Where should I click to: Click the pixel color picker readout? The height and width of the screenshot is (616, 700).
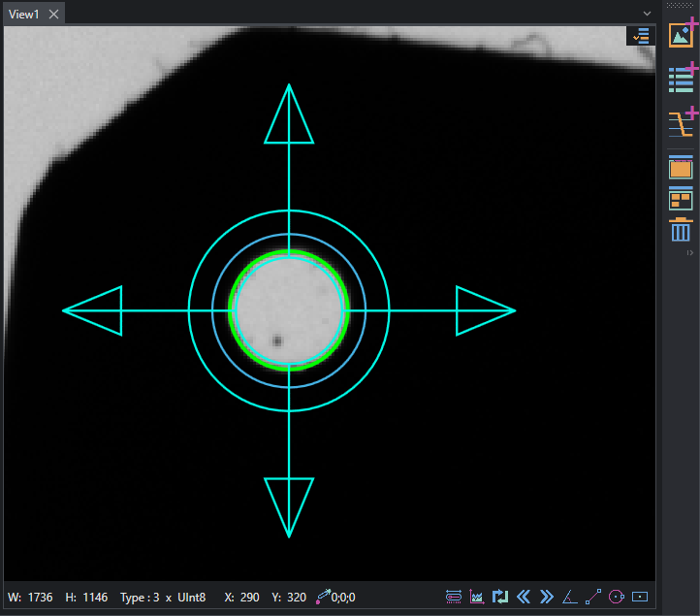tap(335, 597)
